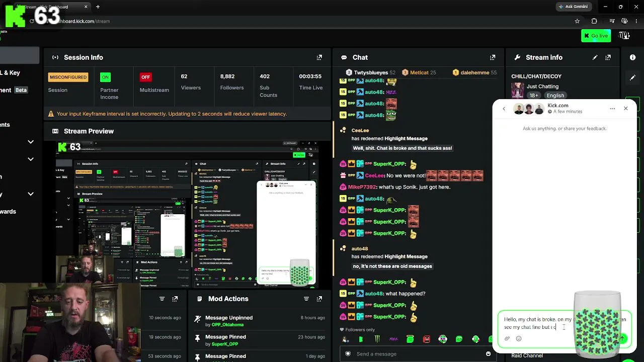
Task: Click the 402 Sub Counts value
Action: point(265,76)
